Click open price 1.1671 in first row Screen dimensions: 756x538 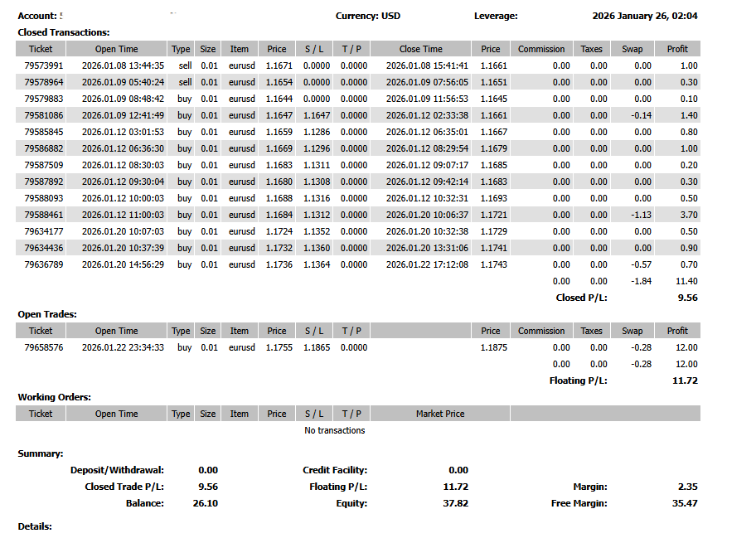pos(279,65)
